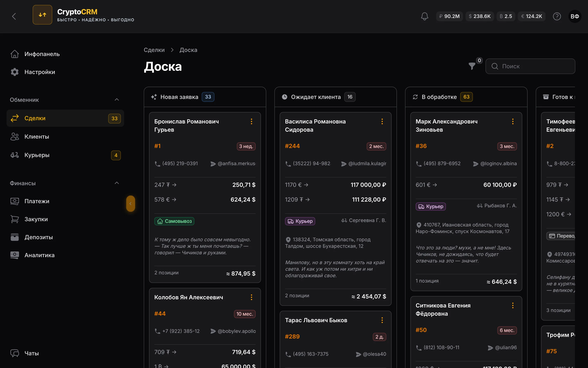Focus the Поиск search field
588x368 pixels.
pyautogui.click(x=530, y=66)
